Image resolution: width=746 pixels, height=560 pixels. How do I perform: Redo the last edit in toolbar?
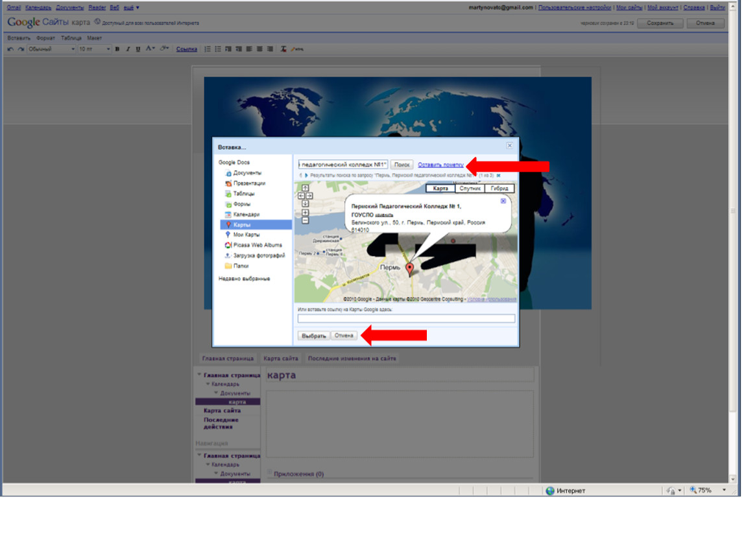pyautogui.click(x=21, y=49)
